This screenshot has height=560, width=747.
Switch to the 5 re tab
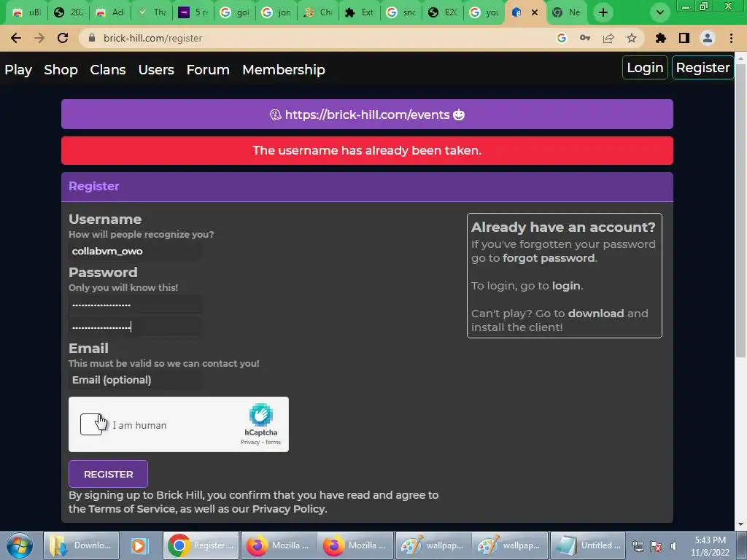[193, 12]
